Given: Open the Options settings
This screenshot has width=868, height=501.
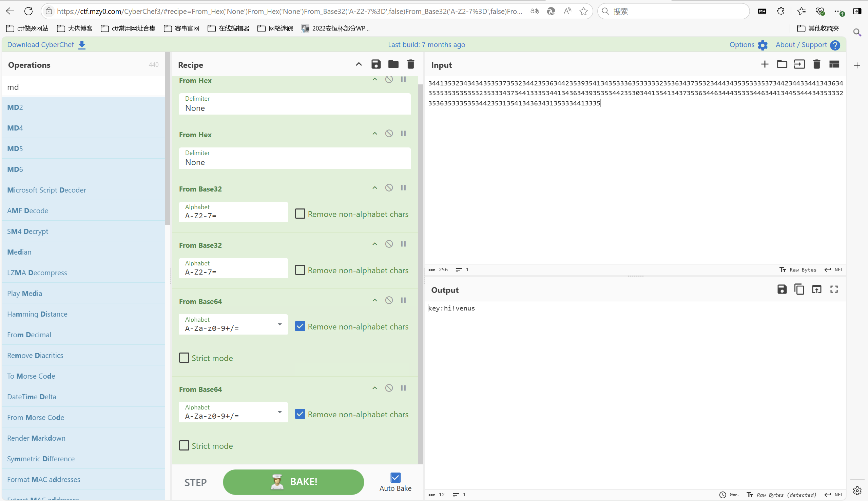Looking at the screenshot, I should pos(748,45).
